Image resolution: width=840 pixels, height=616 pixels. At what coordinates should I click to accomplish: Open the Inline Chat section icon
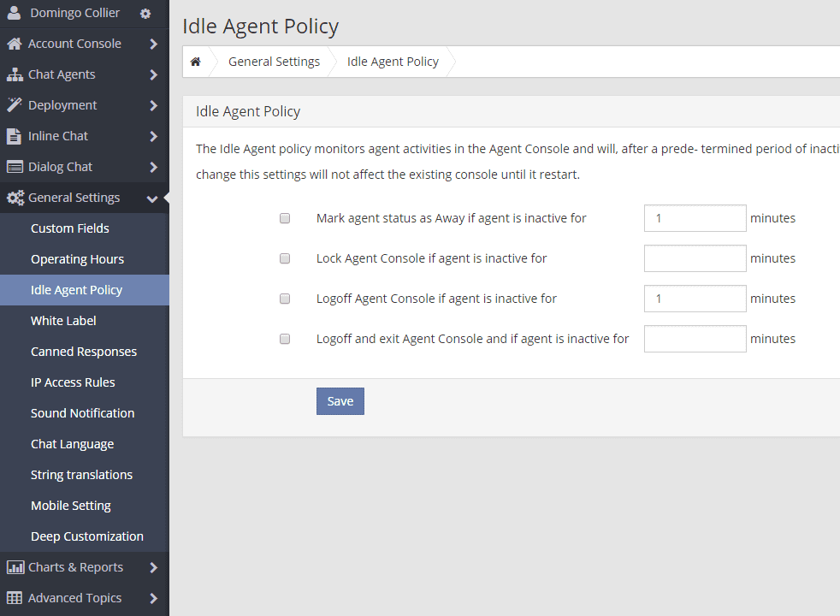[12, 135]
